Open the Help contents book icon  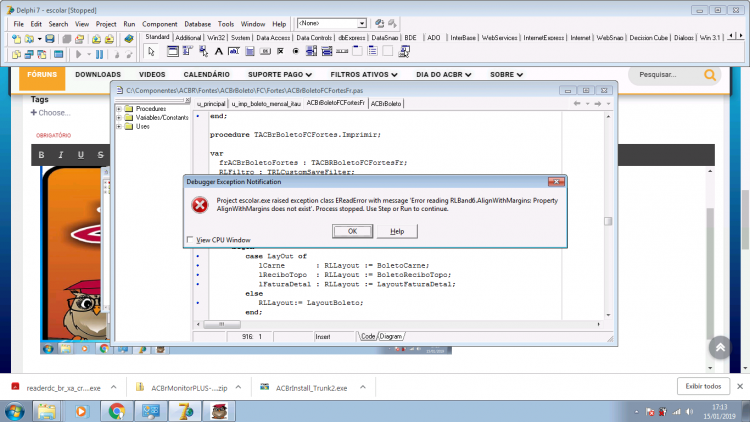[x=128, y=39]
